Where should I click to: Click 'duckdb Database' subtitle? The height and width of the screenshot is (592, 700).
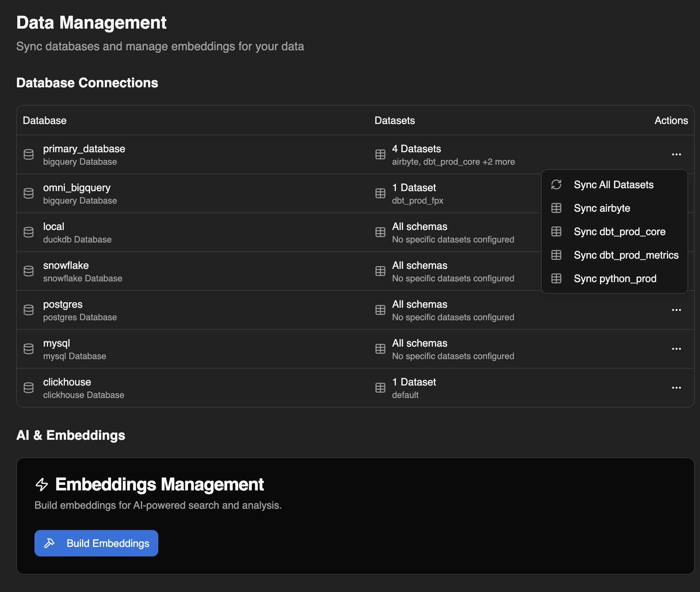77,240
